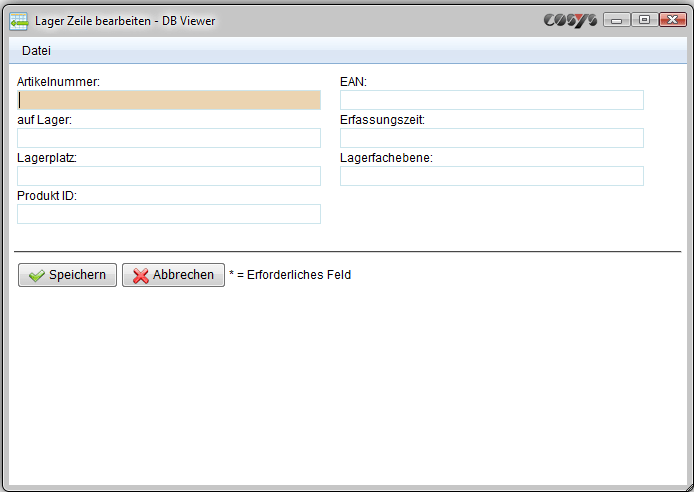Click the 'Artikelnummer:' label

click(x=58, y=82)
